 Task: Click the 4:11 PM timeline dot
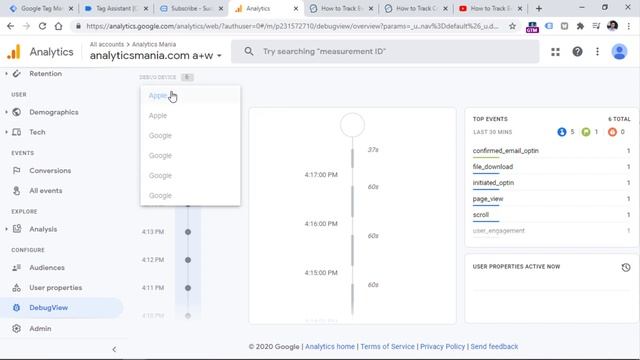(x=188, y=288)
